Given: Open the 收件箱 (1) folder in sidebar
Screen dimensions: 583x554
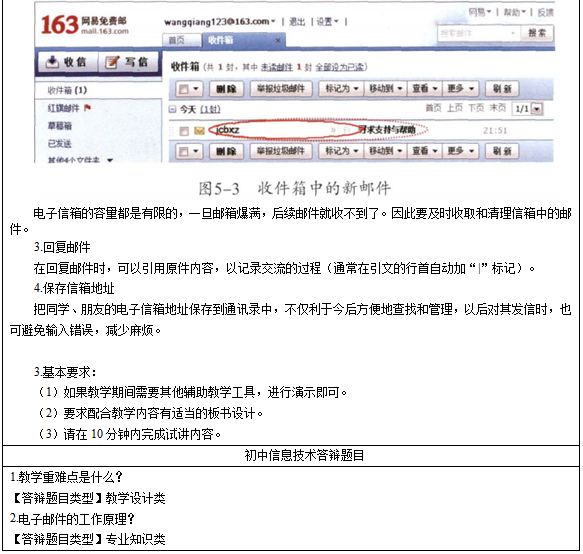Looking at the screenshot, I should pyautogui.click(x=67, y=90).
